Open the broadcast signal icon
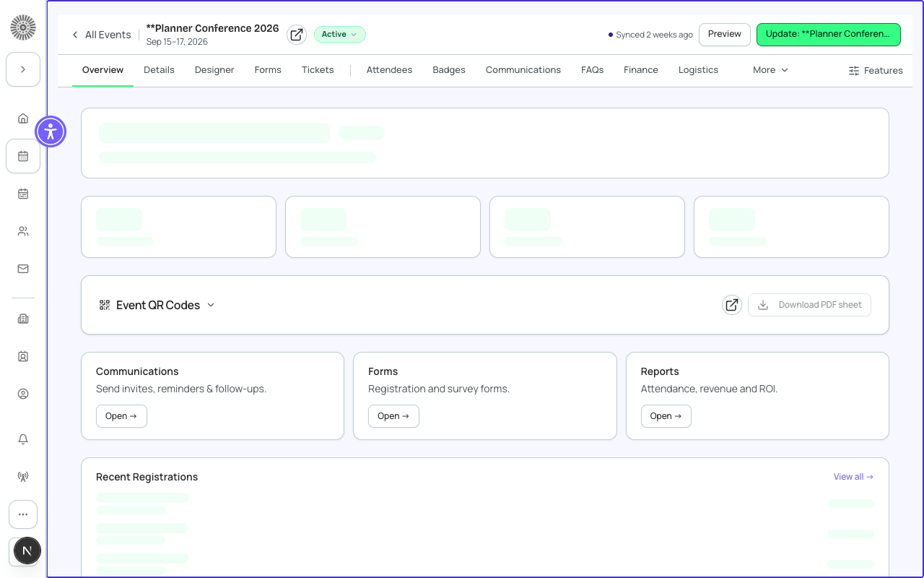Image resolution: width=924 pixels, height=578 pixels. (x=23, y=477)
